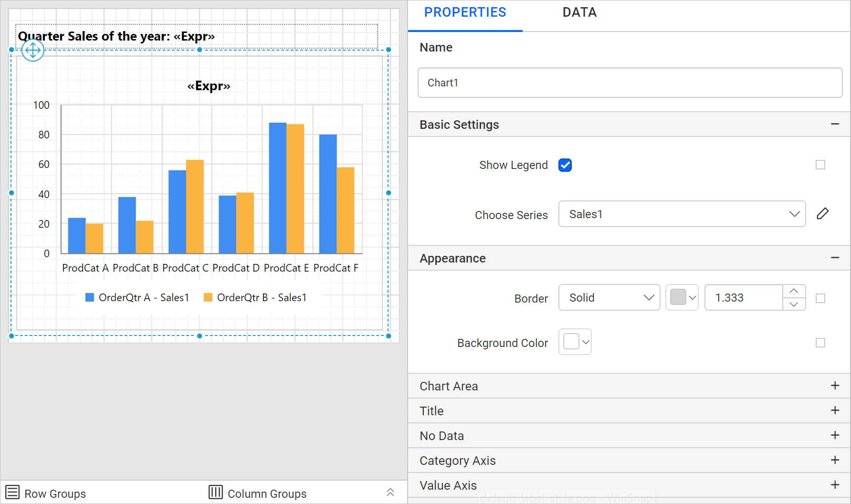The width and height of the screenshot is (851, 504).
Task: Expand the Title section
Action: [x=835, y=410]
